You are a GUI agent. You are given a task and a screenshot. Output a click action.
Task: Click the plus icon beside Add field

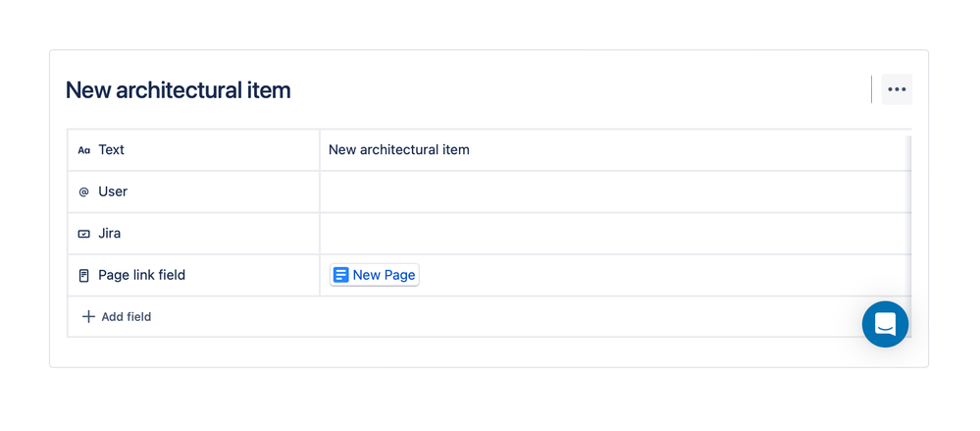click(x=88, y=316)
